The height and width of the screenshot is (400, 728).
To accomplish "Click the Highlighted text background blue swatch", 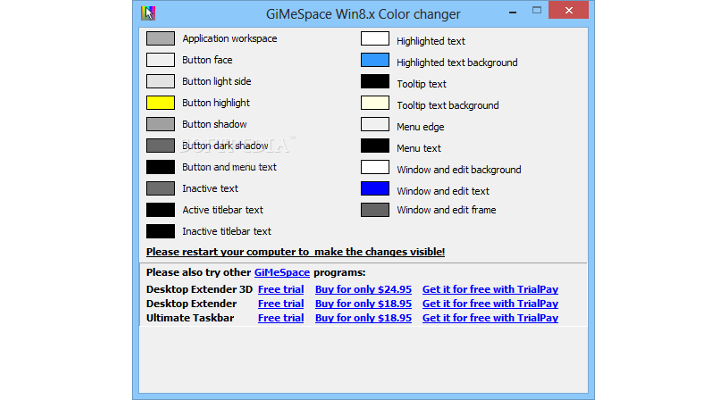I will point(375,61).
